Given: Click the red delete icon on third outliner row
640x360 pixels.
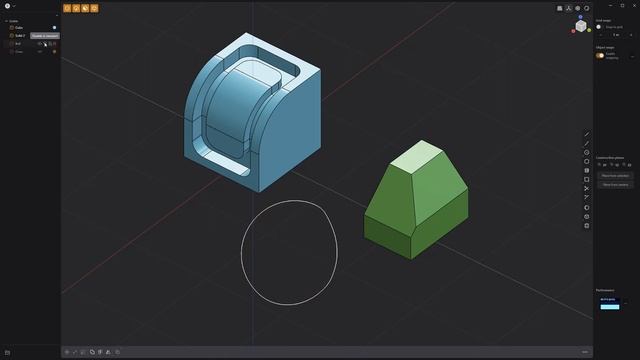Looking at the screenshot, I should coord(55,44).
